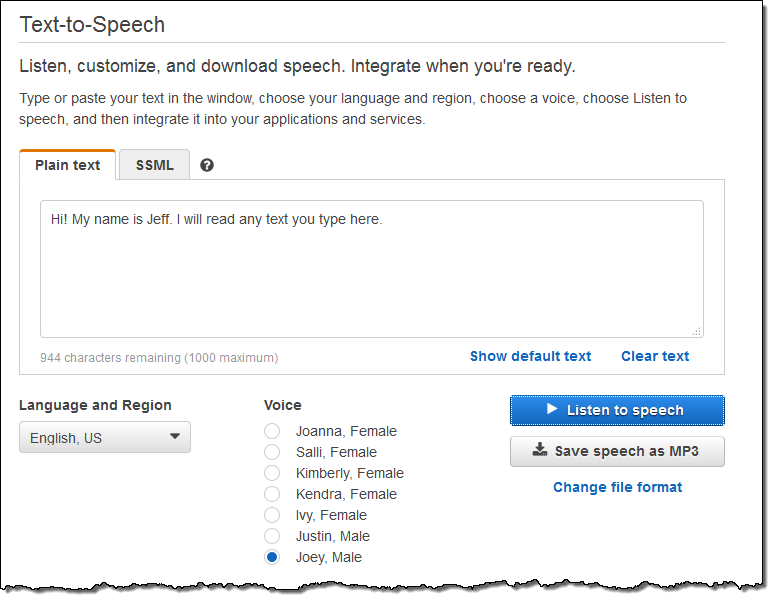Click Save speech as MP3 button

(x=617, y=451)
